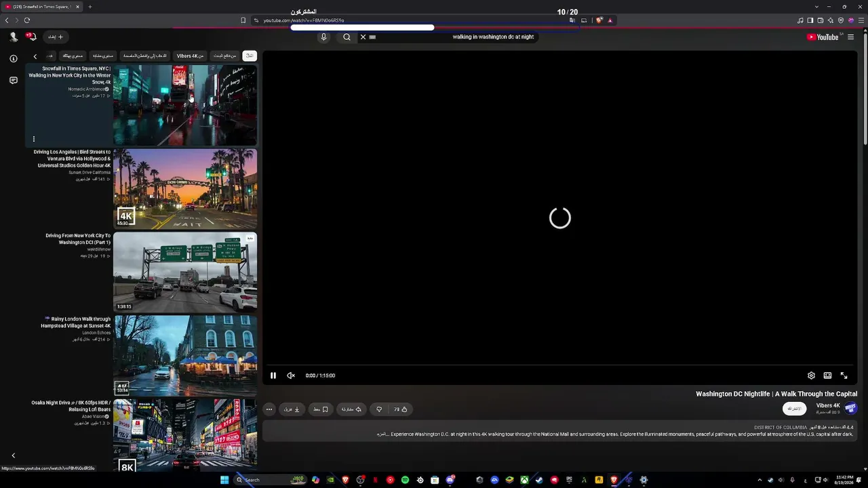Open the taskbar clock and date
The width and height of the screenshot is (868, 488).
point(845,480)
